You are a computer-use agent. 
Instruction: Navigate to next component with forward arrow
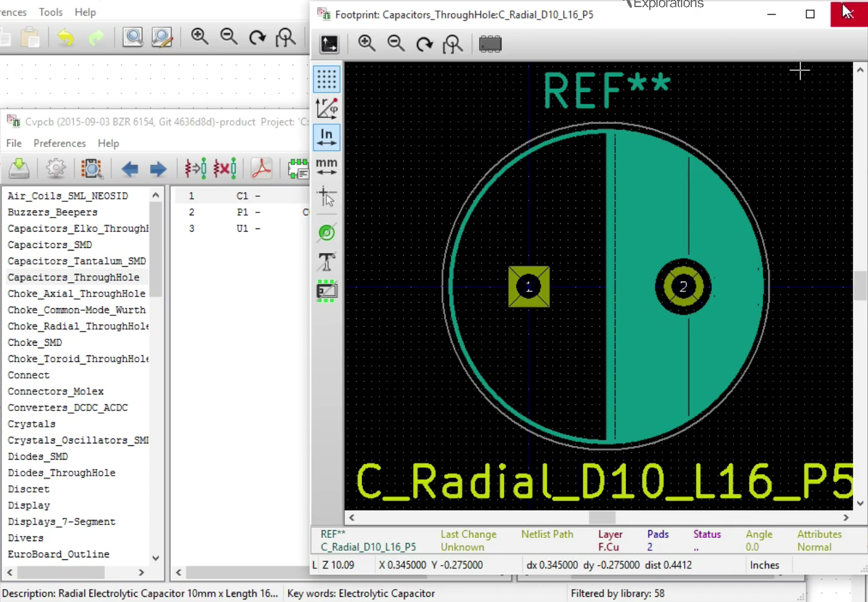(x=157, y=168)
